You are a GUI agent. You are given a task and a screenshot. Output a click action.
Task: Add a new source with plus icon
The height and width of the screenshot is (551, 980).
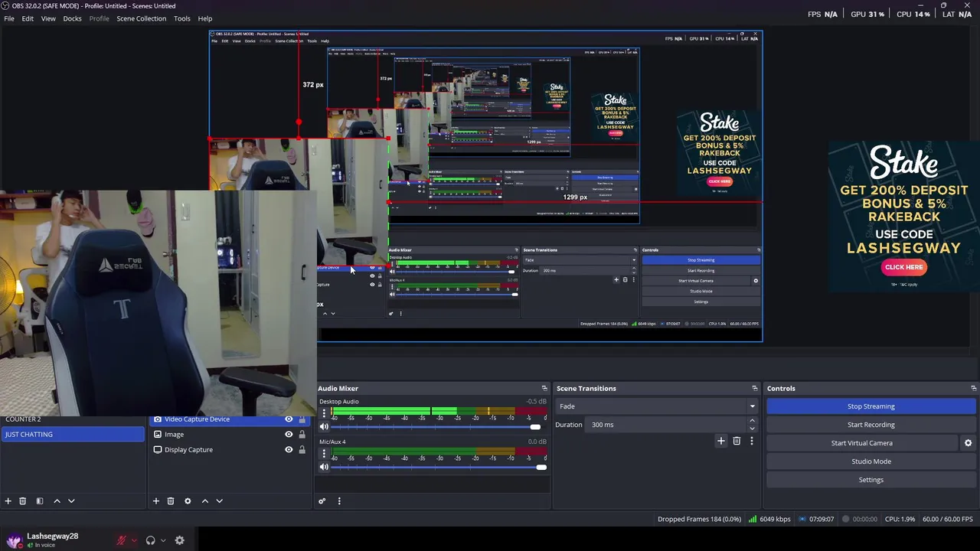click(x=156, y=500)
